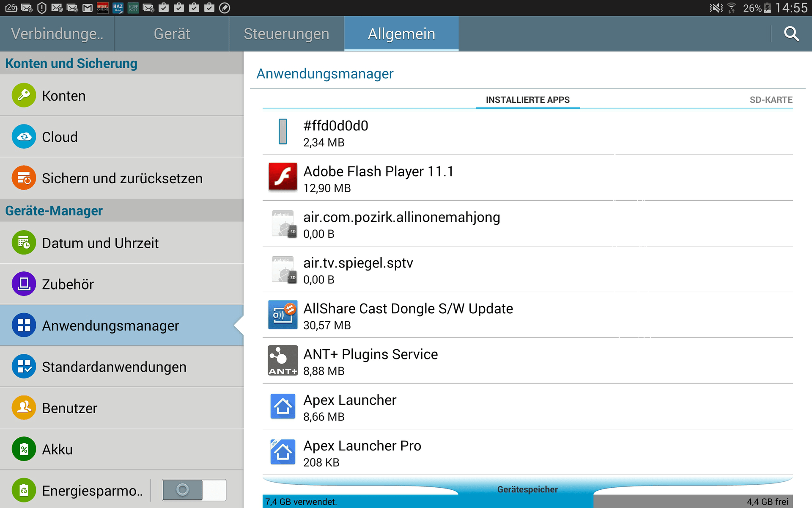This screenshot has height=508, width=812.
Task: Tap the Standardanwendungen icon
Action: coord(24,366)
